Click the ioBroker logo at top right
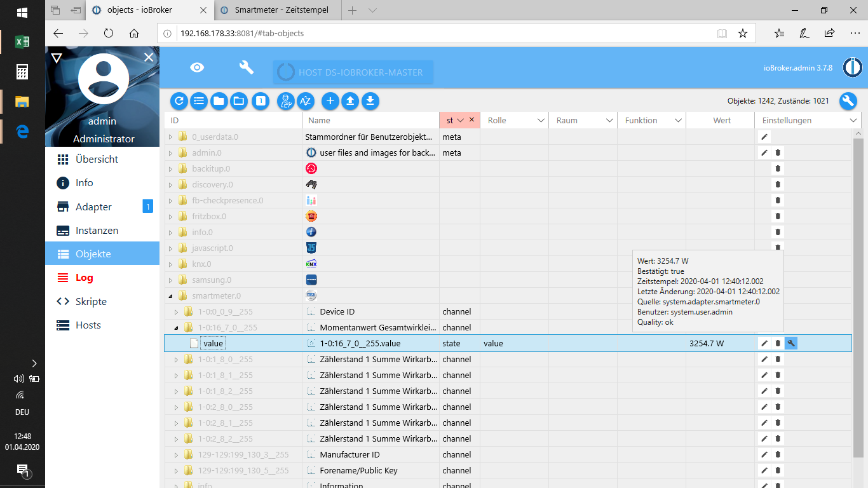The width and height of the screenshot is (868, 488). click(x=852, y=67)
